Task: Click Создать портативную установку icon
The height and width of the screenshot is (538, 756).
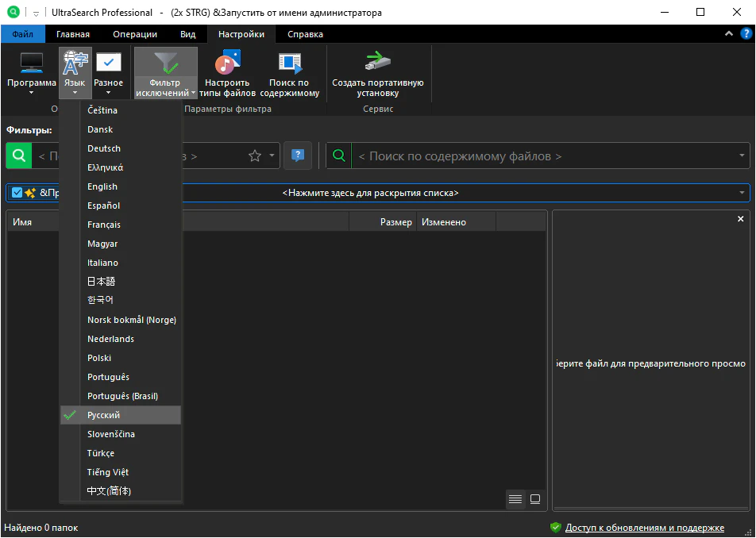Action: coord(377,63)
